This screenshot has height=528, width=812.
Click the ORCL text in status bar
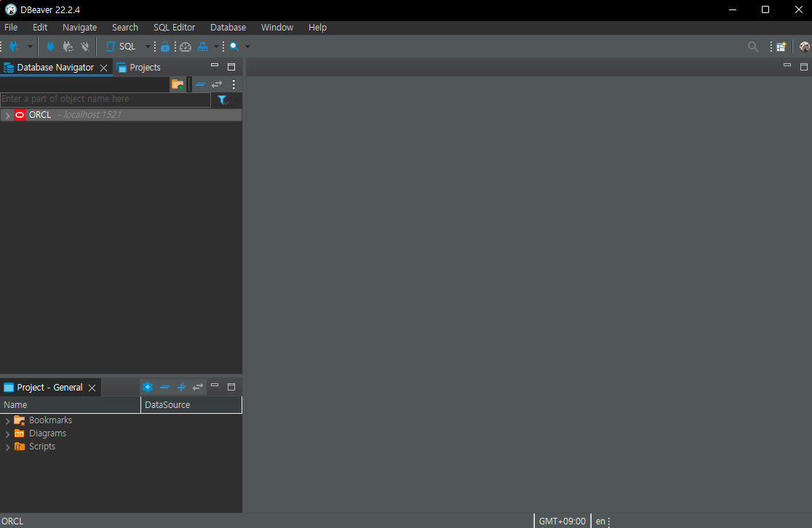(x=12, y=521)
